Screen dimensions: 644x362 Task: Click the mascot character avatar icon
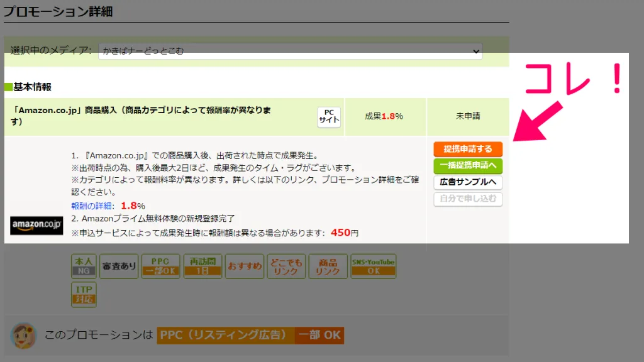point(24,336)
